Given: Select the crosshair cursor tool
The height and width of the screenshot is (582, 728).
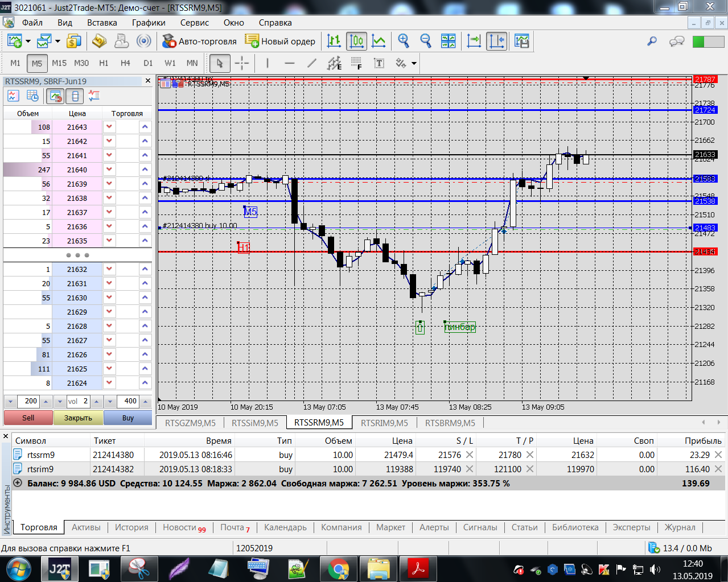Looking at the screenshot, I should click(242, 63).
